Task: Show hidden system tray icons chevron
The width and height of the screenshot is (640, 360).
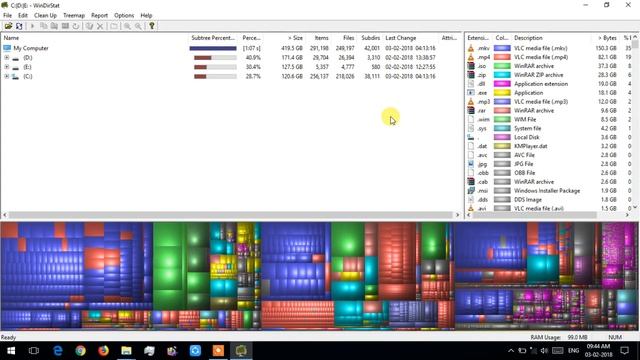Action: click(511, 351)
